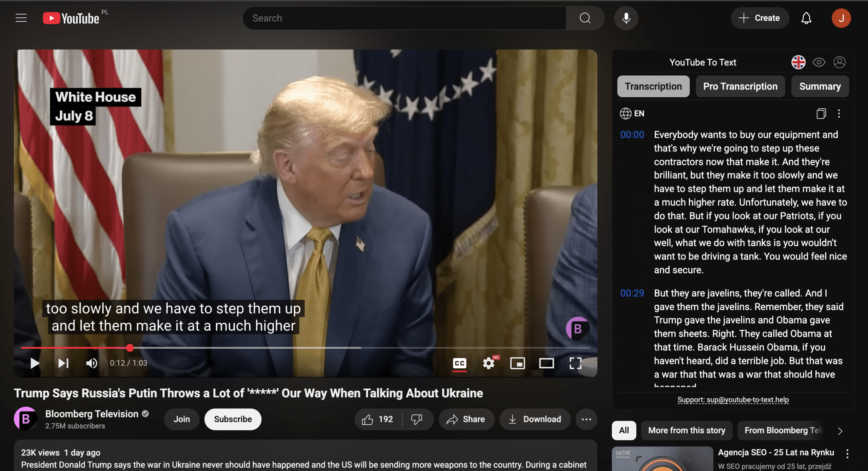Open support email sup@youtube-to-text.help link
Screen dimensions: 868x471
[x=733, y=400]
